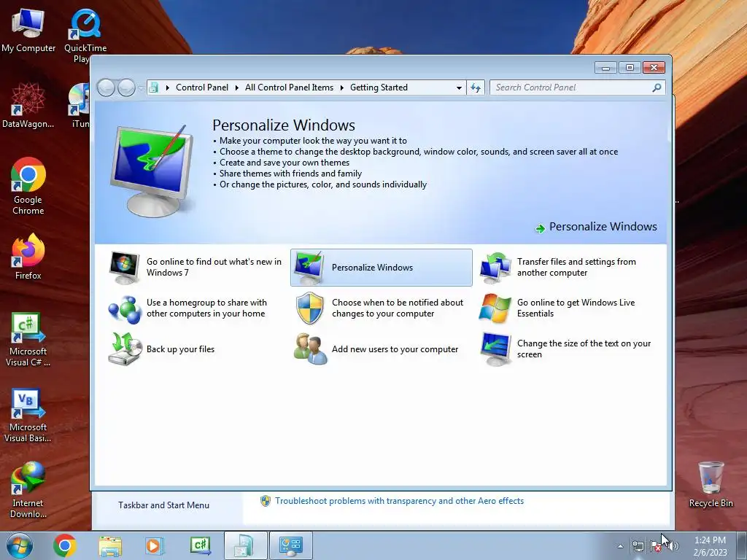The height and width of the screenshot is (560, 747).
Task: Click the Add new users people icon
Action: coord(310,349)
